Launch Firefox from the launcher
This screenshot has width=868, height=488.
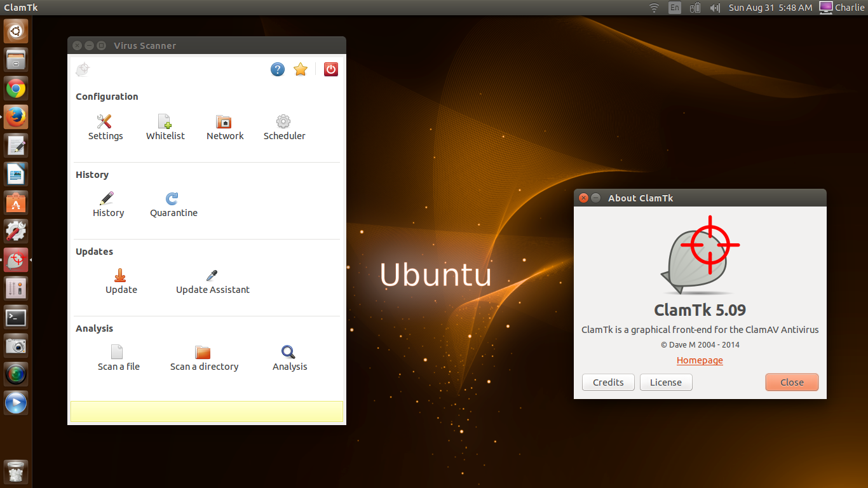[x=16, y=117]
